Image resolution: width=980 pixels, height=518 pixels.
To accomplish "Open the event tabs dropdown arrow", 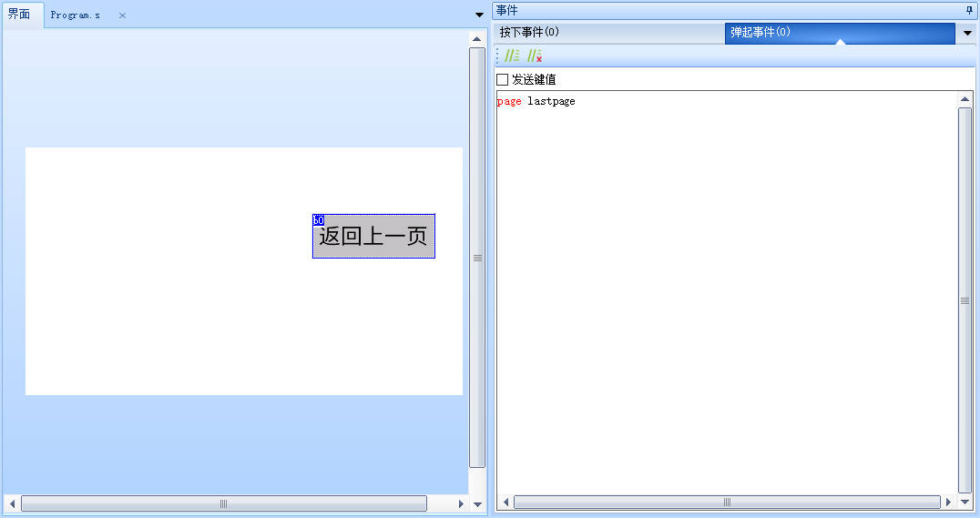I will tap(967, 33).
